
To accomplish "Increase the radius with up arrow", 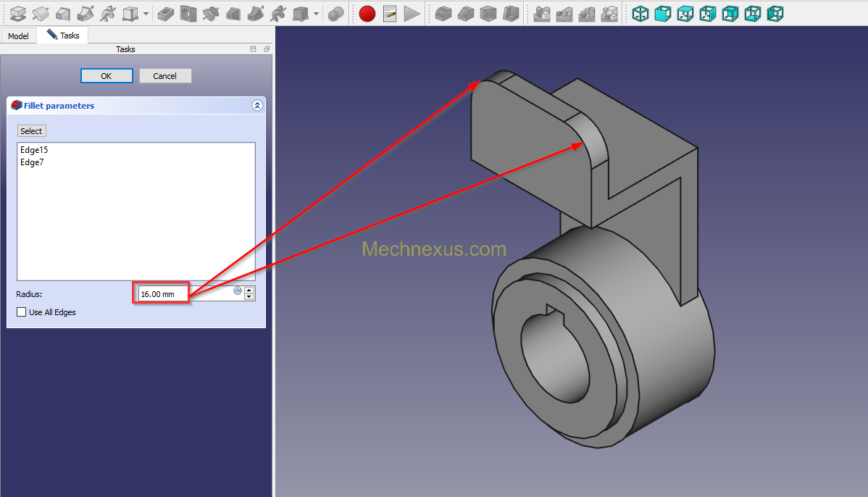I will pos(250,290).
